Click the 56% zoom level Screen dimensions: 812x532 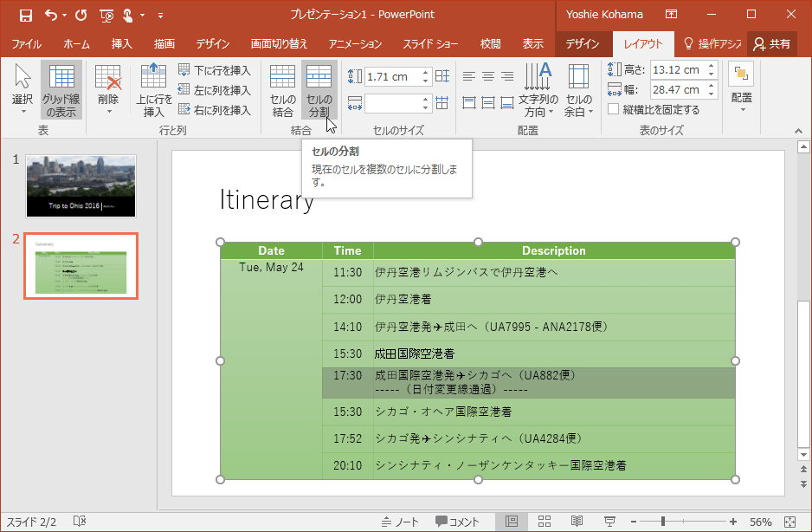point(760,522)
